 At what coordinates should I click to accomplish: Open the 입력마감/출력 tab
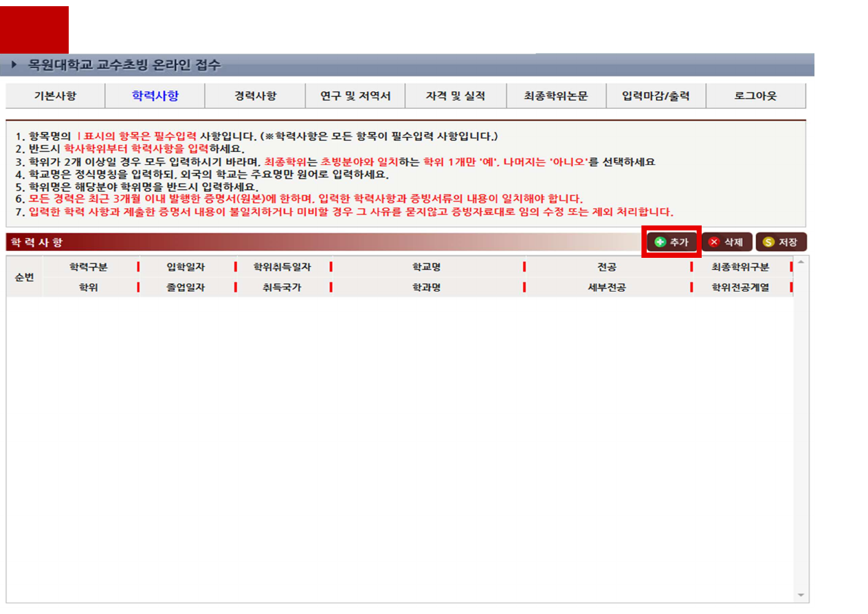[655, 96]
